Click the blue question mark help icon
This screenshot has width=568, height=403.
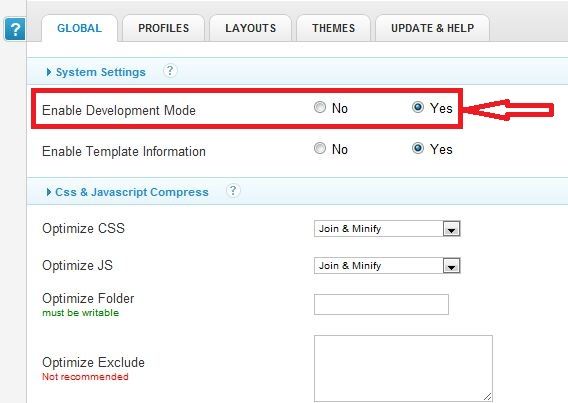point(15,29)
